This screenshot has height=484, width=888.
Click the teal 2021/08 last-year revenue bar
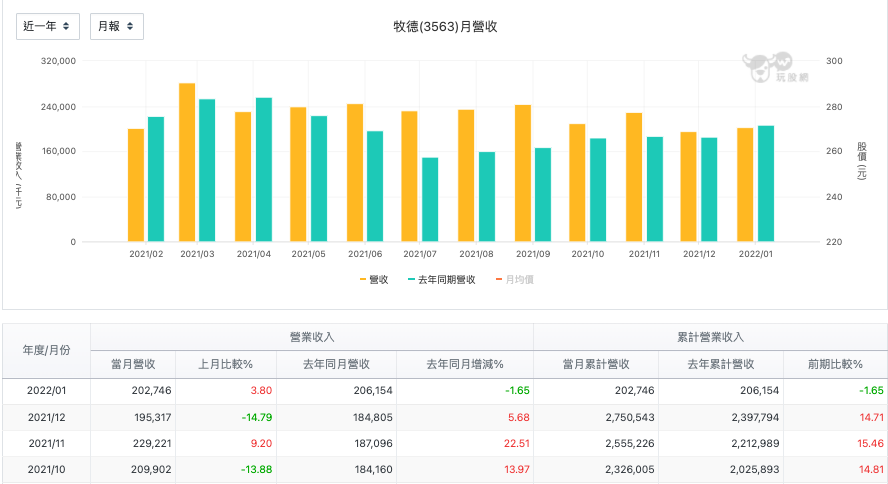point(487,197)
